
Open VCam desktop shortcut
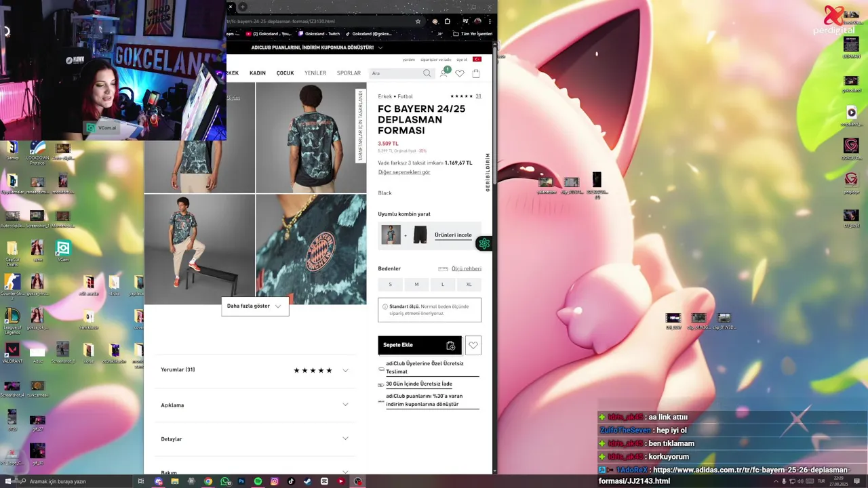click(63, 251)
